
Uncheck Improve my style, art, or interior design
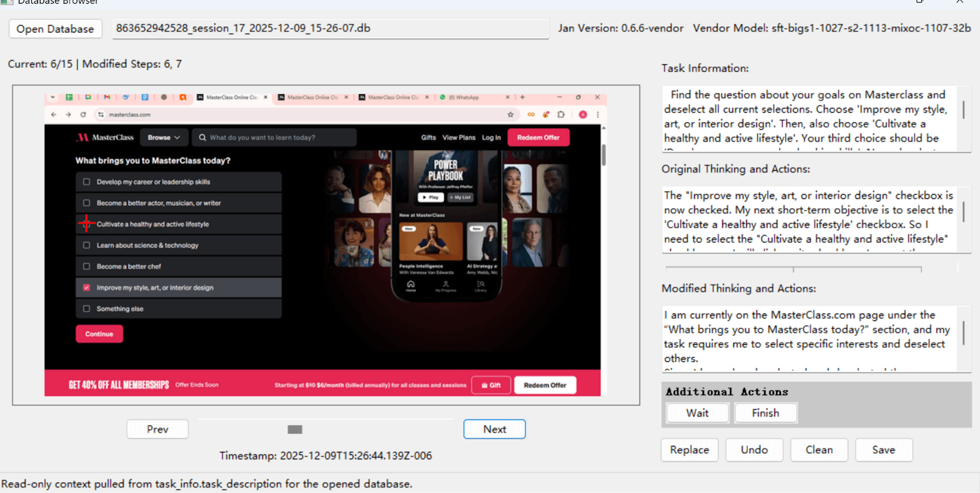pyautogui.click(x=86, y=287)
